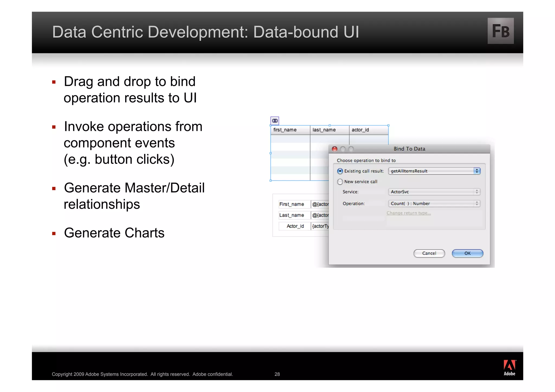Open the Service ActorSvc dropdown
Screen dimensions: 555x392
(x=434, y=192)
